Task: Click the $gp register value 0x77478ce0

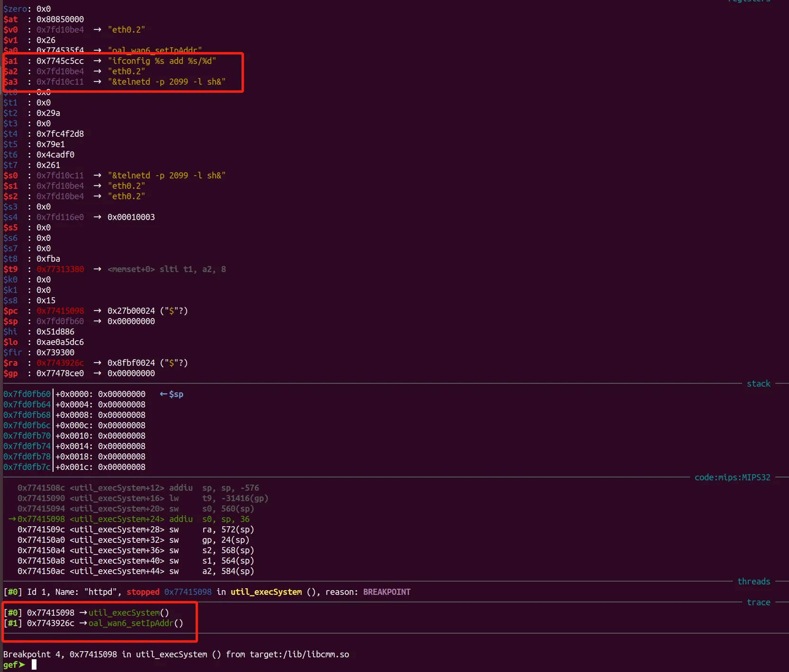Action: point(60,373)
